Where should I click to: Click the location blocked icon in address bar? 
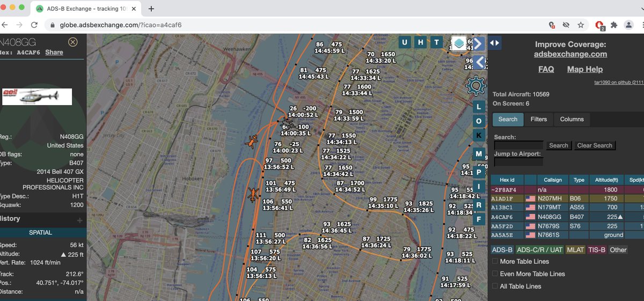tap(551, 25)
